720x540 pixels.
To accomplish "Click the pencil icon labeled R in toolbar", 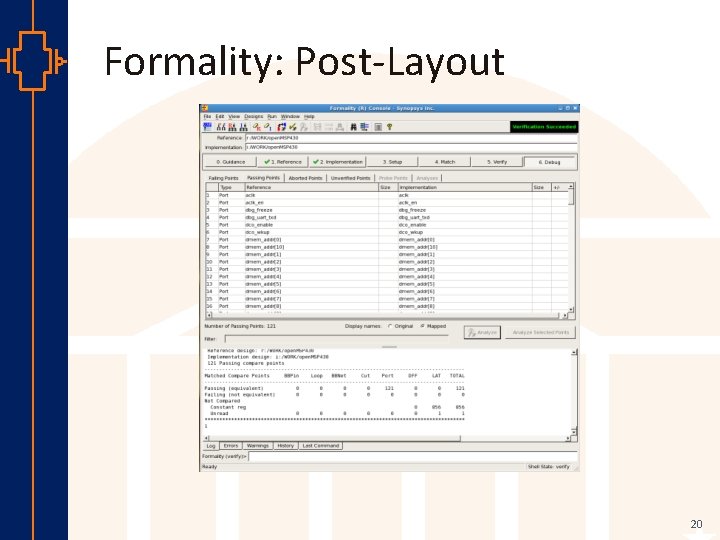I will 257,127.
